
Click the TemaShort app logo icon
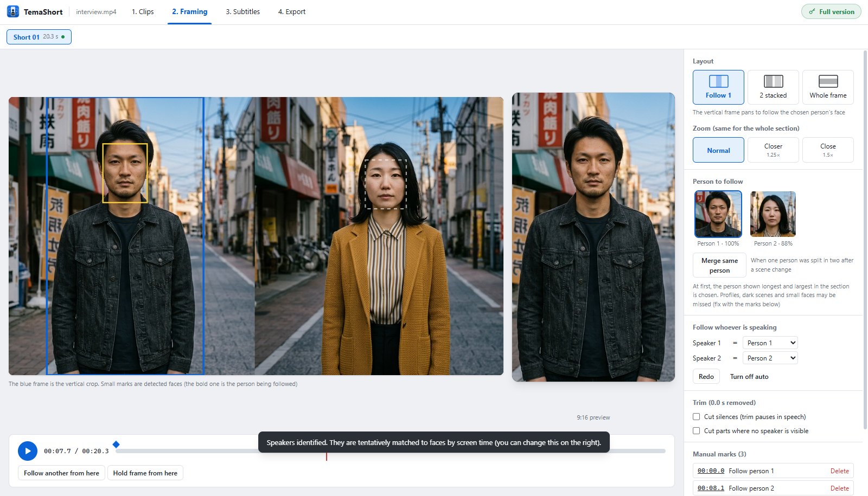pos(13,11)
